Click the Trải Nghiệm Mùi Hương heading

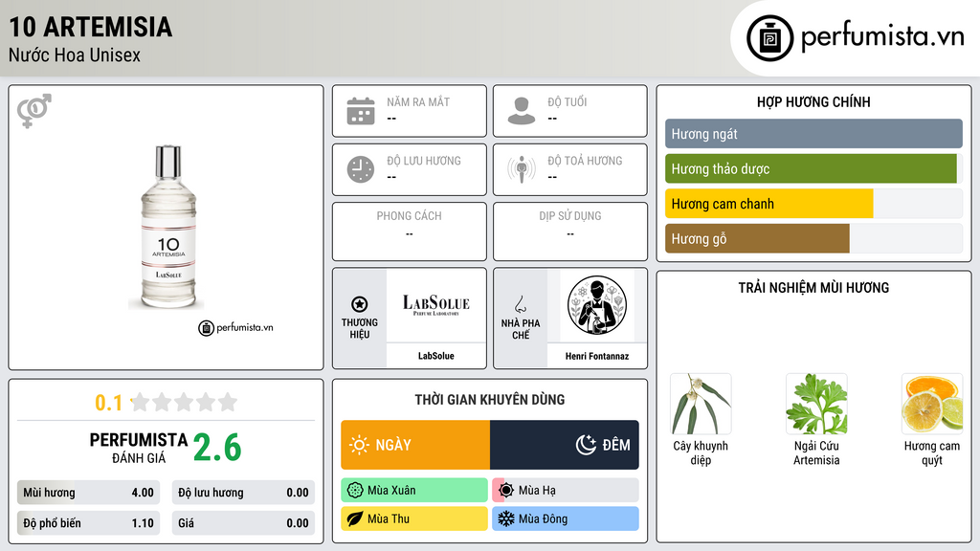coord(813,287)
